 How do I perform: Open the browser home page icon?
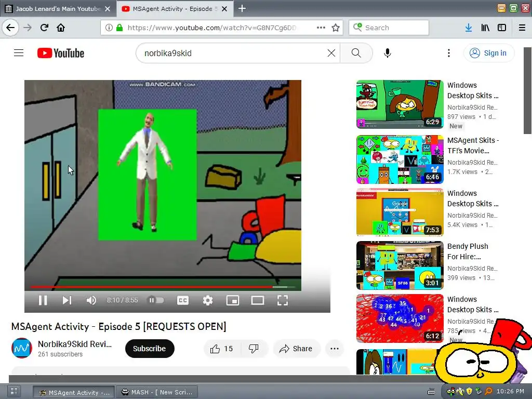coord(61,28)
